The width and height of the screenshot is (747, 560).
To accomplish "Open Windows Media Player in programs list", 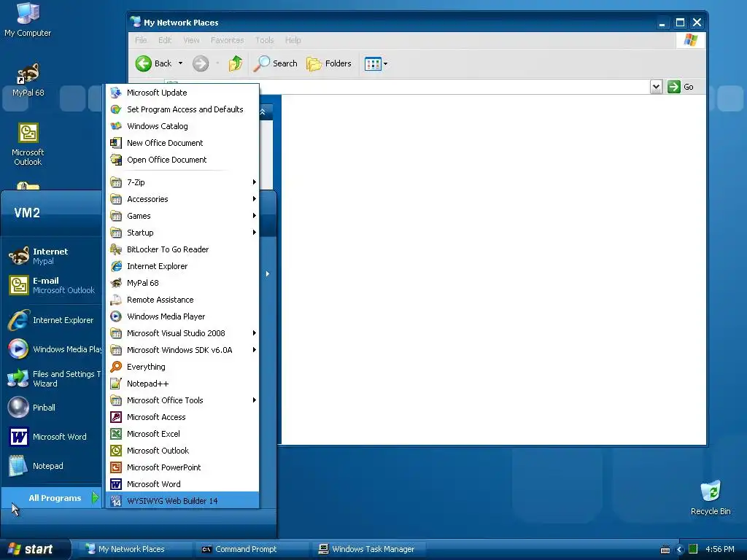I will tap(182, 316).
